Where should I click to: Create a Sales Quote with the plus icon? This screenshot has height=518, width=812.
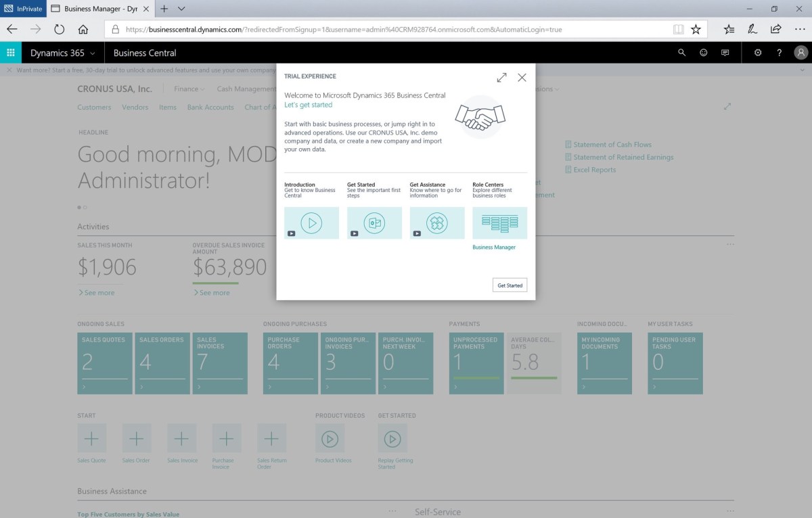tap(91, 438)
